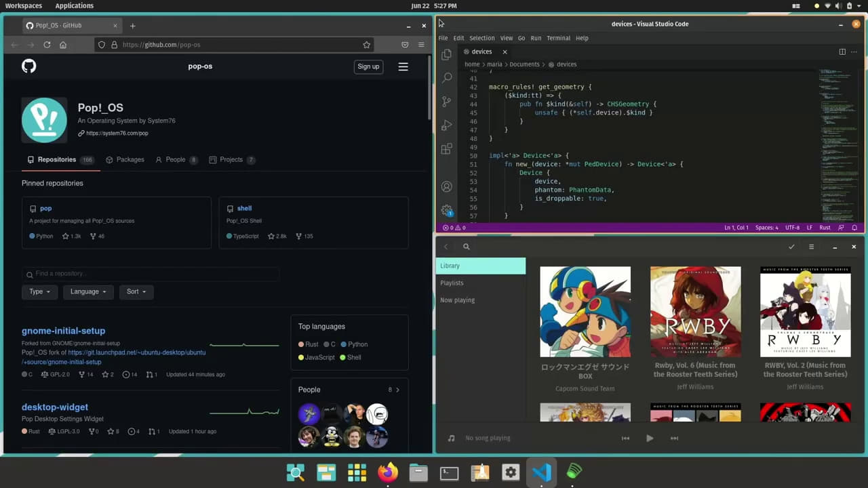Open the Explorer view in VS Code

pos(446,55)
